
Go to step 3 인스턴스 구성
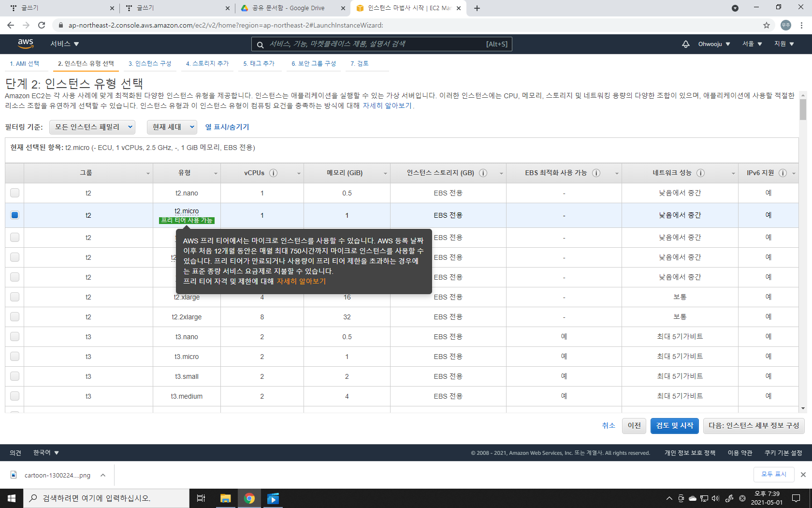(x=150, y=63)
